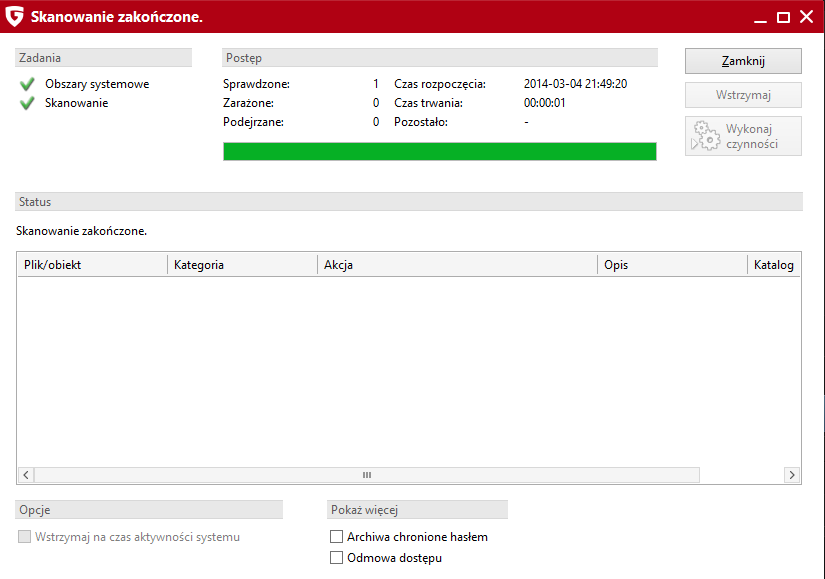Maximize the scan window
Screen dimensions: 825x579
(x=783, y=17)
